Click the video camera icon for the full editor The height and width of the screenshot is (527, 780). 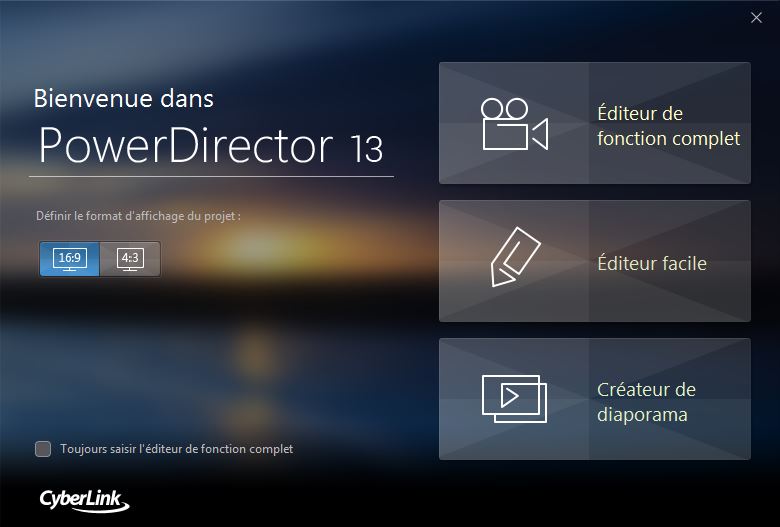click(514, 124)
